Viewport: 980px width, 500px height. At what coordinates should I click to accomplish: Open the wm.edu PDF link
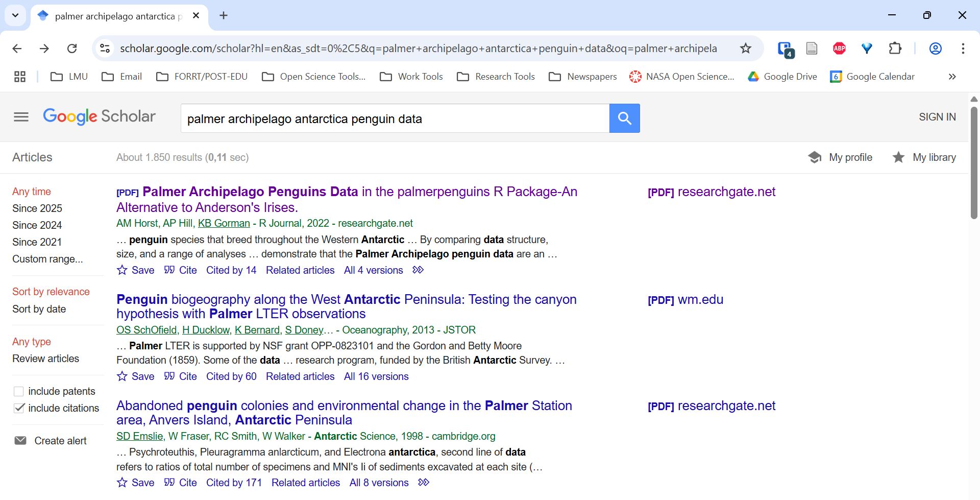click(x=685, y=300)
